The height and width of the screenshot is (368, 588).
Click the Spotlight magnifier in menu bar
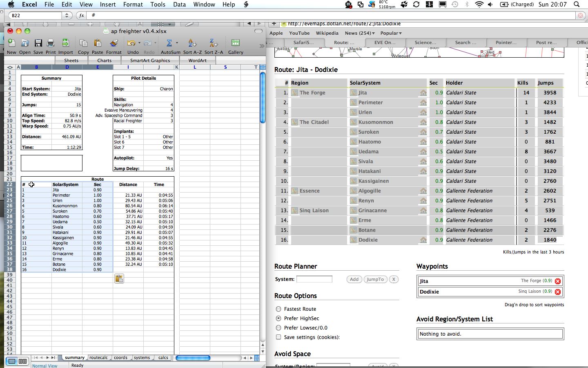click(577, 4)
